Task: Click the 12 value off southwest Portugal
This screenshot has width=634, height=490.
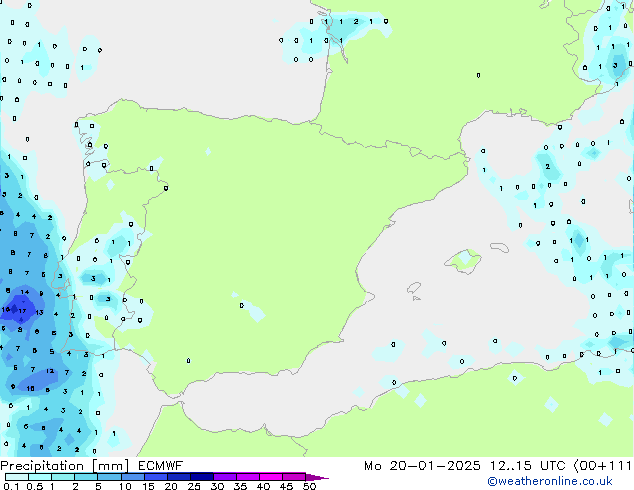Action: pos(49,370)
